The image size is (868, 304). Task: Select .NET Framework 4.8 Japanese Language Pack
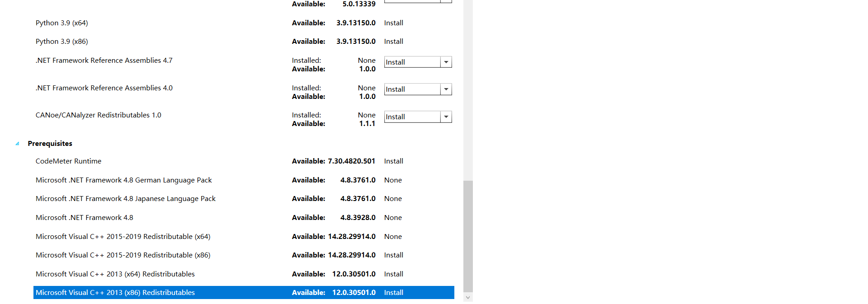pyautogui.click(x=126, y=199)
